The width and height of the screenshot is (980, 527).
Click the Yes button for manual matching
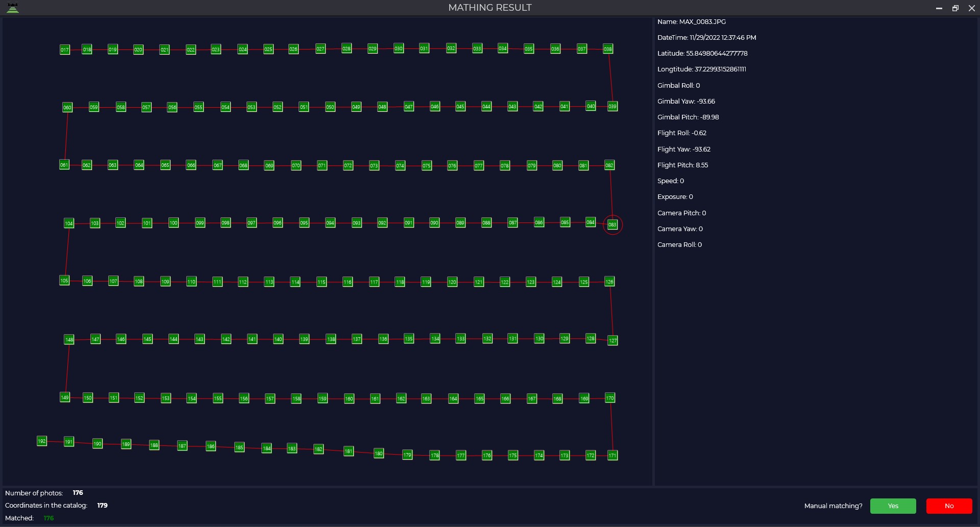(893, 506)
